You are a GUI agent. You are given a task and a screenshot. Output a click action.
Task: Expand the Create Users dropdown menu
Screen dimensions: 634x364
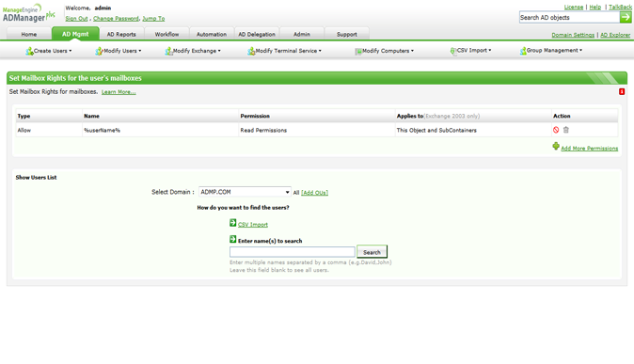tap(71, 51)
